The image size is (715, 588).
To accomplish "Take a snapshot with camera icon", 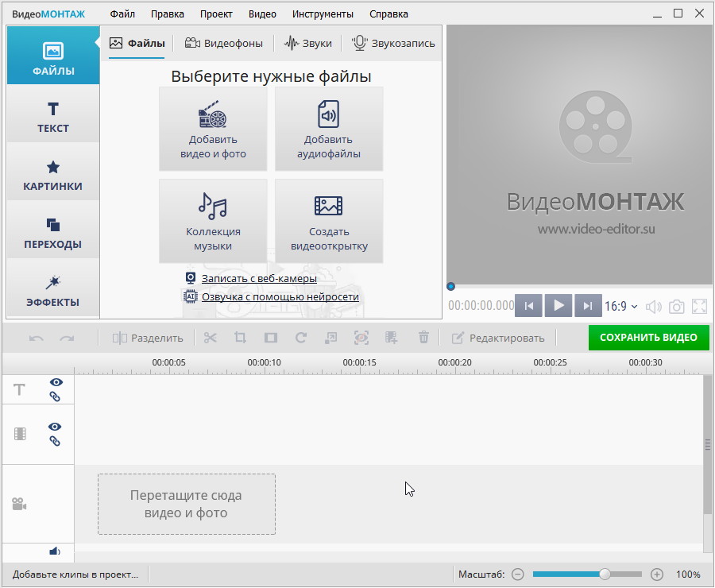I will pyautogui.click(x=676, y=307).
